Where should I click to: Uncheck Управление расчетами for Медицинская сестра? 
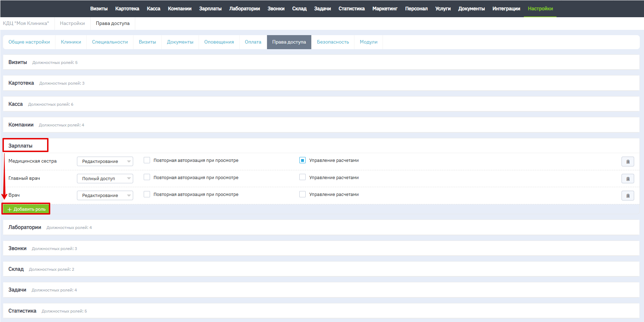pos(302,160)
